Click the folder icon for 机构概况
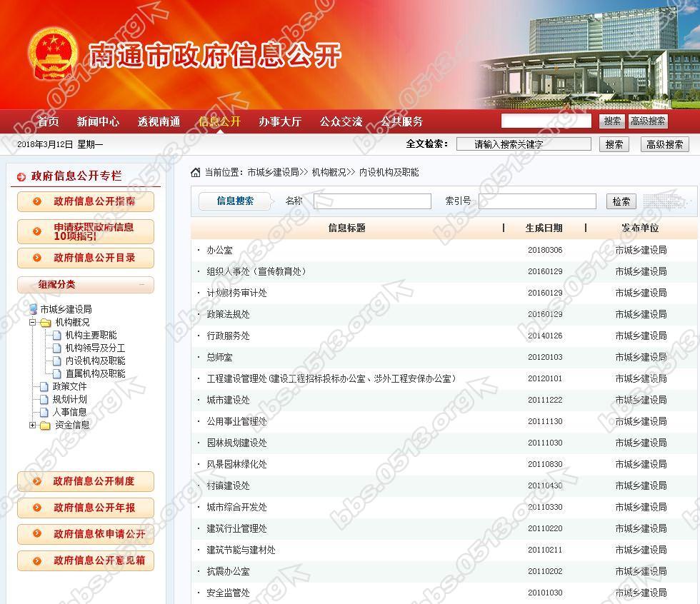The height and width of the screenshot is (604, 700). [x=46, y=323]
